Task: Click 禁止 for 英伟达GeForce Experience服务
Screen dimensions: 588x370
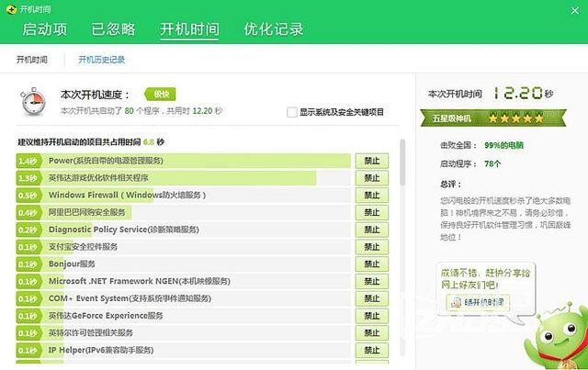Action: 371,316
